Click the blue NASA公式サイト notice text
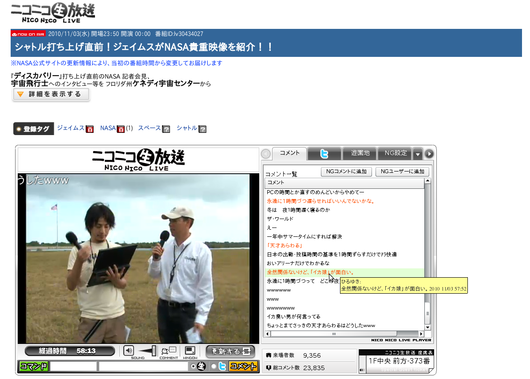 click(x=117, y=63)
